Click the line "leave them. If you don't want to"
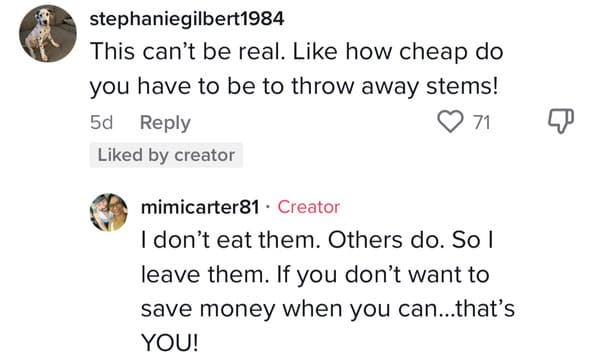This screenshot has height=361, width=599. click(x=315, y=275)
